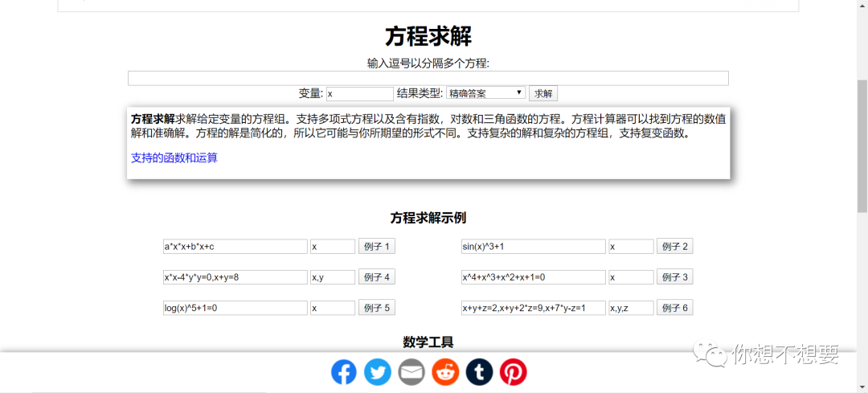Share page via Tumblr icon
The height and width of the screenshot is (393, 868).
479,372
